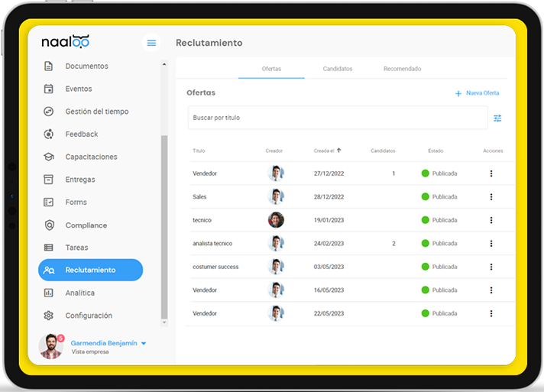544x392 pixels.
Task: Select the Gestión del tiempo menu item
Action: click(97, 112)
